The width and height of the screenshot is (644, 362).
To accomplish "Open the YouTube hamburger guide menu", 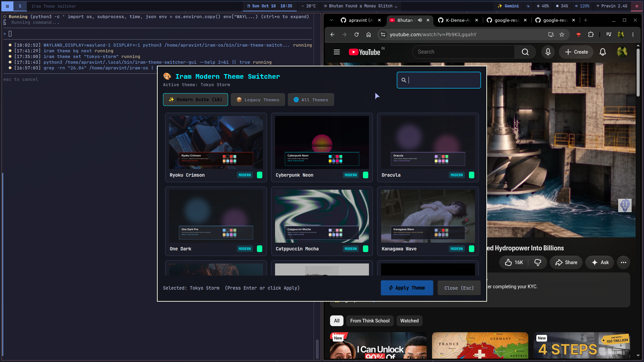I will [337, 52].
